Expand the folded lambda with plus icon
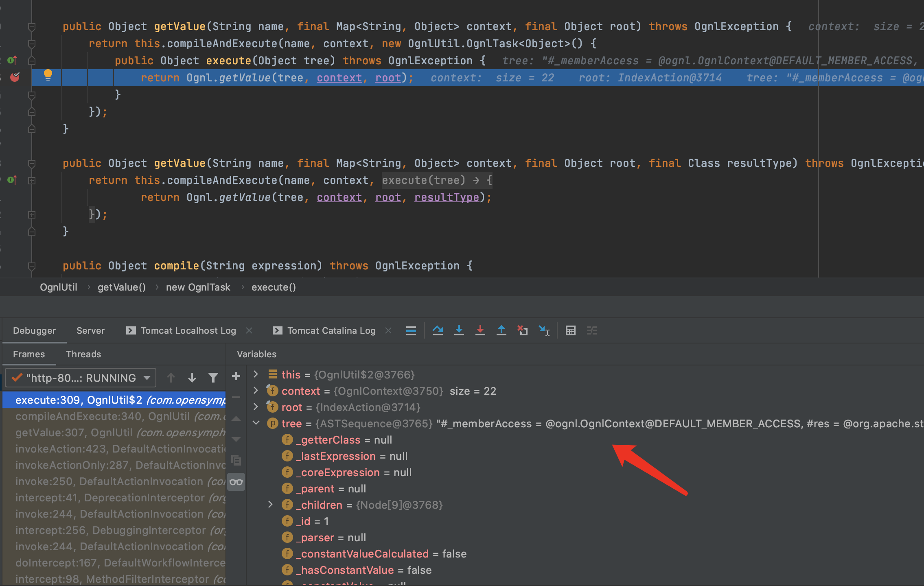 click(31, 180)
